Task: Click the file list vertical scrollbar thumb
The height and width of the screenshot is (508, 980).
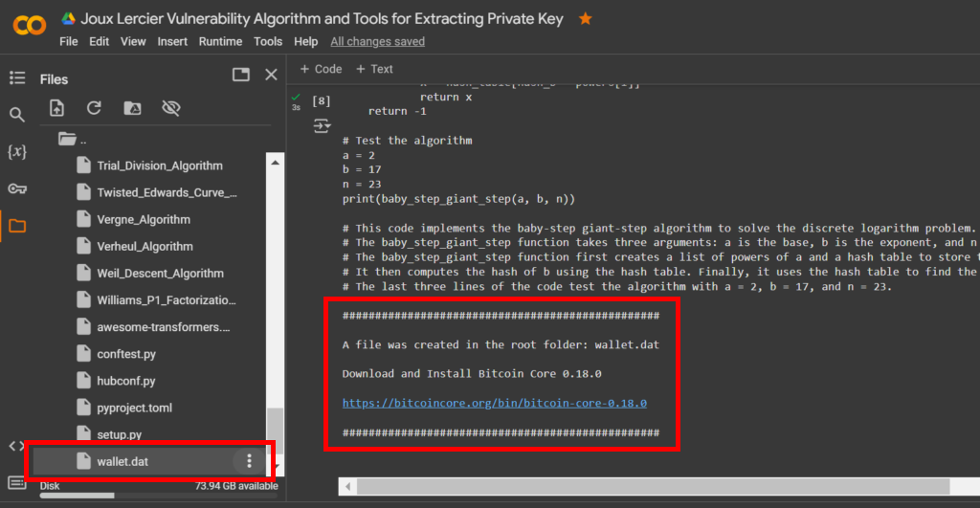Action: point(275,431)
